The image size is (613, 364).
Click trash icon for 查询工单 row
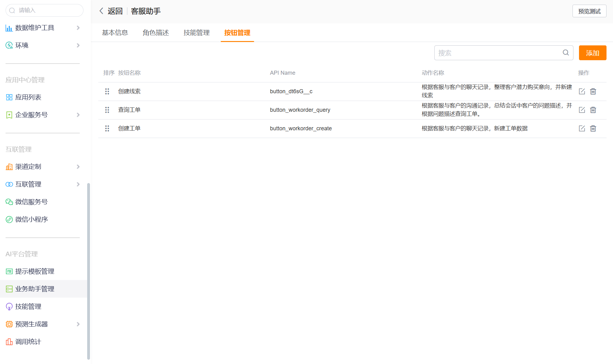click(x=593, y=110)
